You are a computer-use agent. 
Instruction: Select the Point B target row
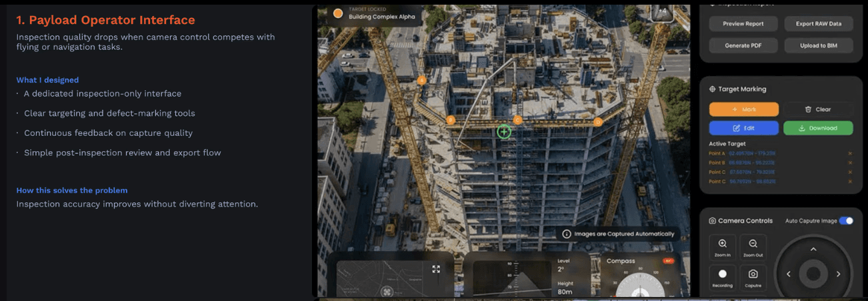coord(781,162)
